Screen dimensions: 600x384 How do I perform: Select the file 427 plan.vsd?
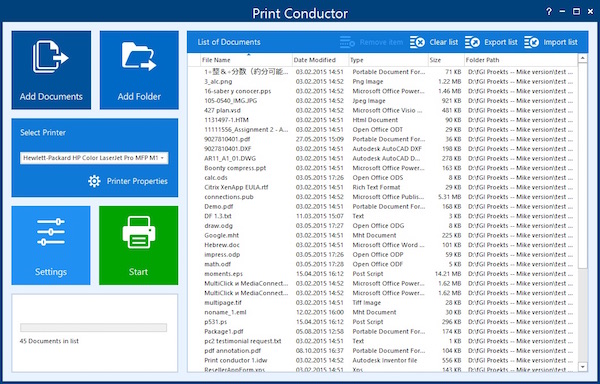tap(223, 110)
